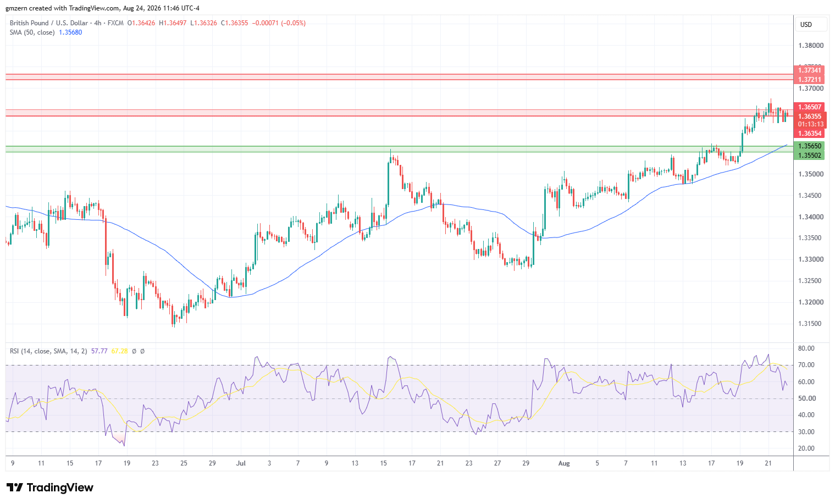This screenshot has width=835, height=504.
Task: Click 1.34500 on the price axis
Action: coord(811,196)
